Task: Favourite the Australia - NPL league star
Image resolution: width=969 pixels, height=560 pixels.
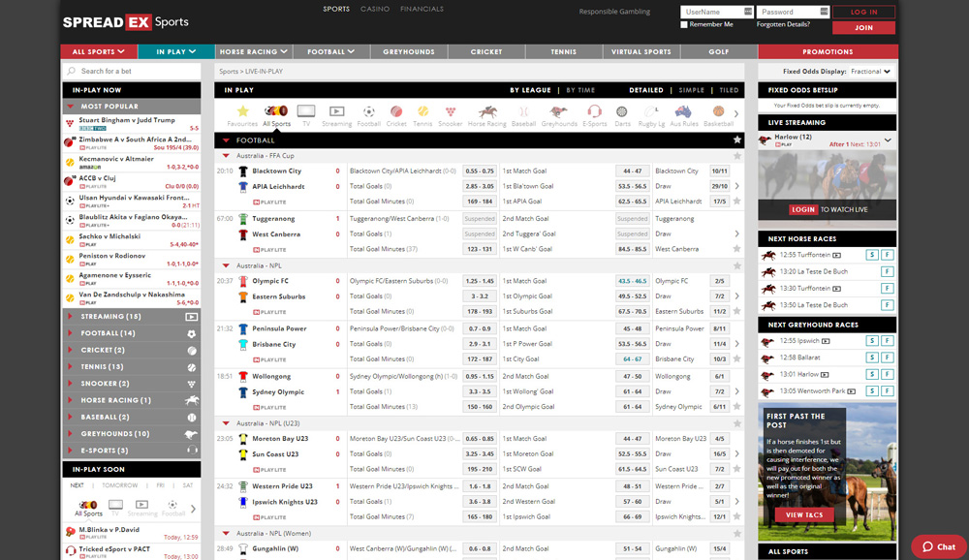Action: (x=736, y=265)
